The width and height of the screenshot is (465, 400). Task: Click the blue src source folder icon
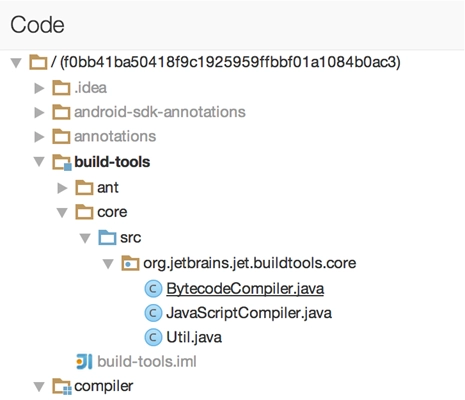[x=107, y=237]
